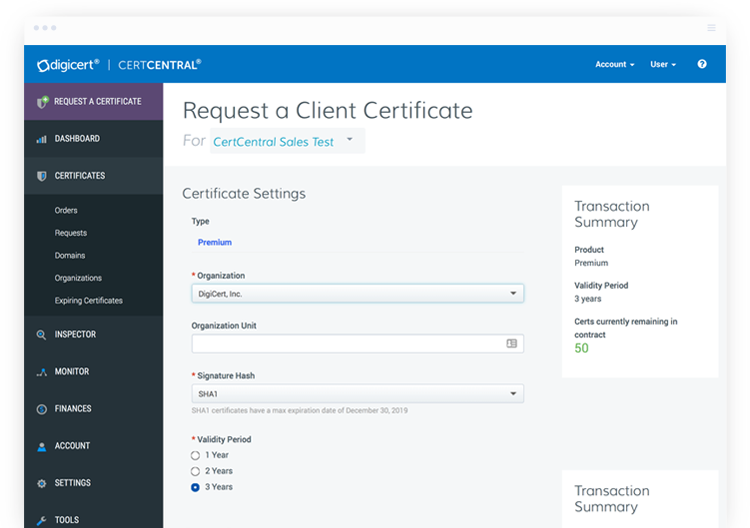Click the Inspector magnifier icon
This screenshot has height=528, width=750.
[x=42, y=335]
